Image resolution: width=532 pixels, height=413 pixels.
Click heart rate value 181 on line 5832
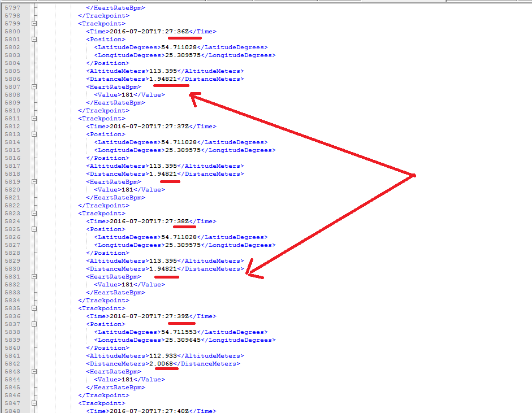pos(128,285)
